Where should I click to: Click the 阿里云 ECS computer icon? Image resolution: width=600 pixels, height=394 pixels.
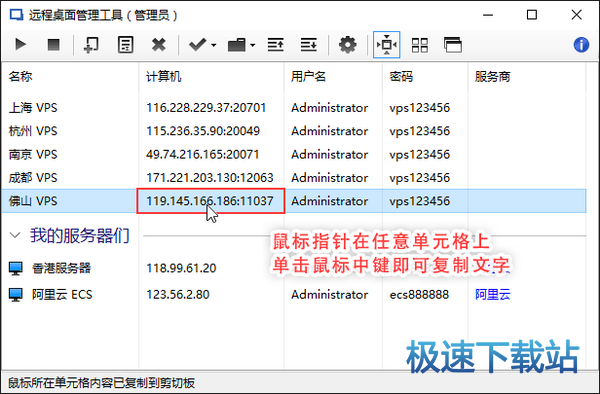16,295
